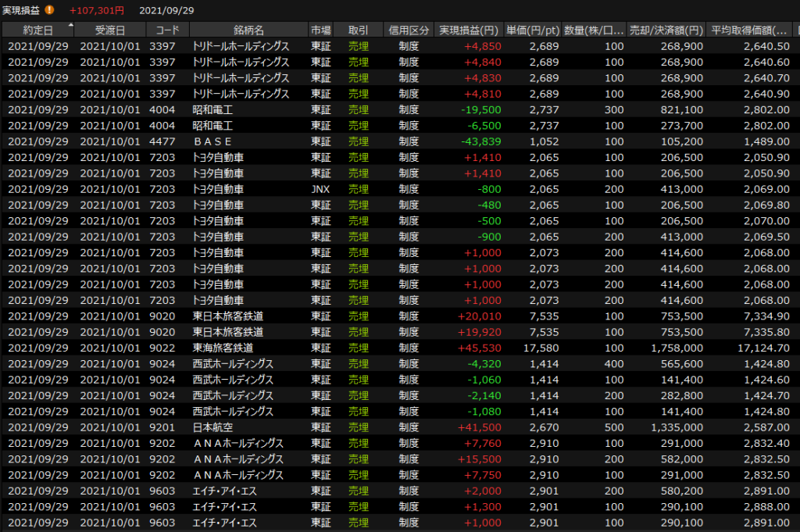Click the 市場 column header
The height and width of the screenshot is (532, 800).
tap(320, 30)
